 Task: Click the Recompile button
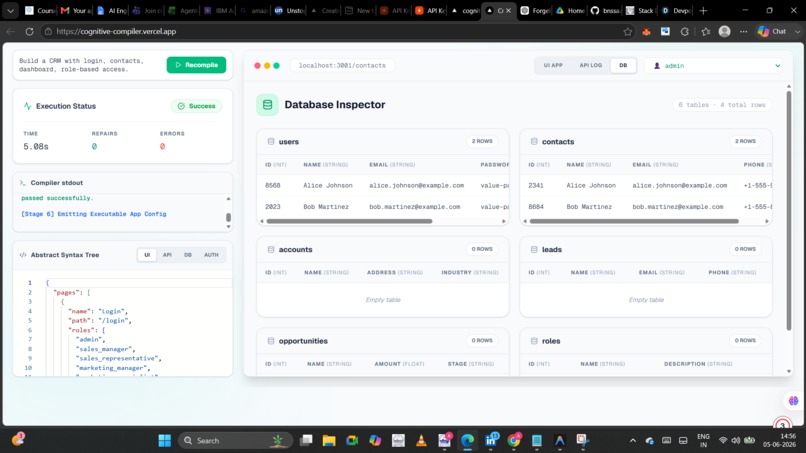coord(196,65)
